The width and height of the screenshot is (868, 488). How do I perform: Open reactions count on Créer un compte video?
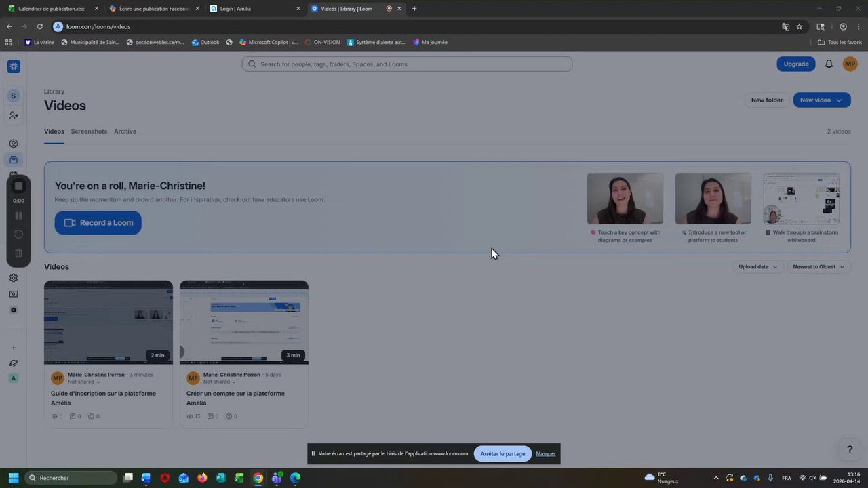pyautogui.click(x=231, y=416)
